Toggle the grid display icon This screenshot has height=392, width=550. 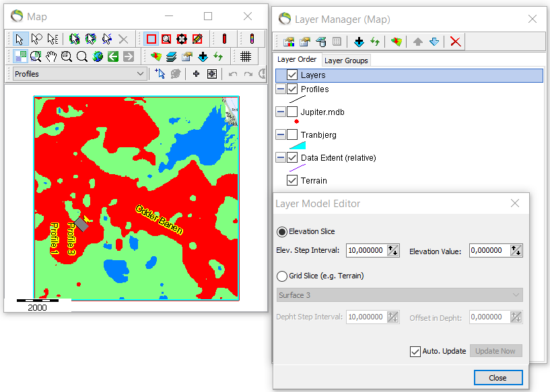[x=246, y=55]
